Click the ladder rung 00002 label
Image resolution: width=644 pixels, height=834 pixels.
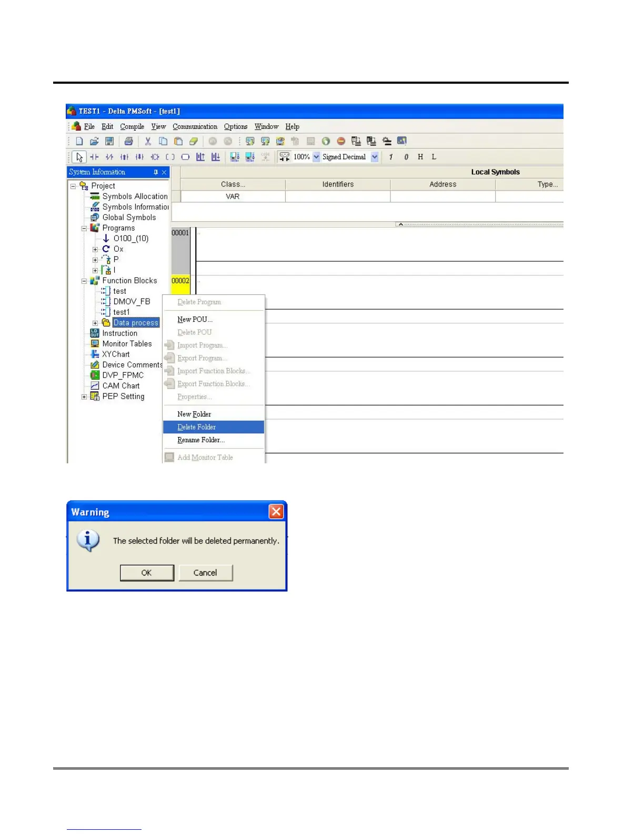click(180, 281)
